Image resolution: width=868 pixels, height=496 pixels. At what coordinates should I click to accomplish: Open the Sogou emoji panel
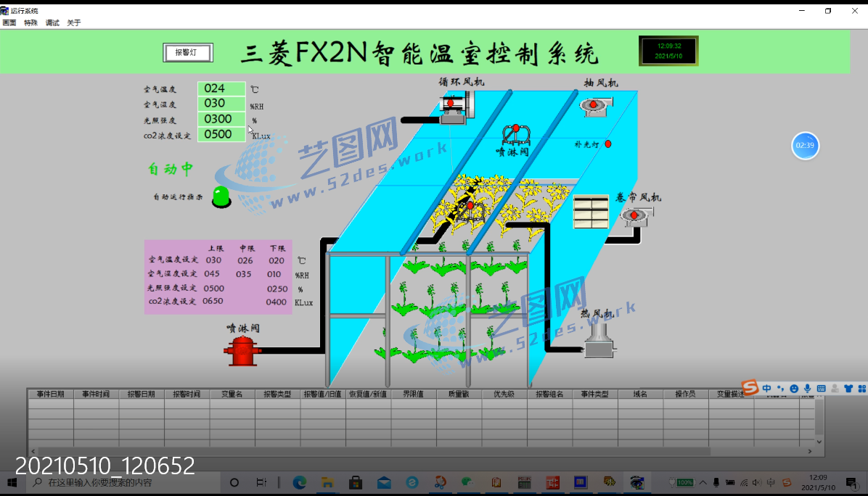pyautogui.click(x=794, y=389)
